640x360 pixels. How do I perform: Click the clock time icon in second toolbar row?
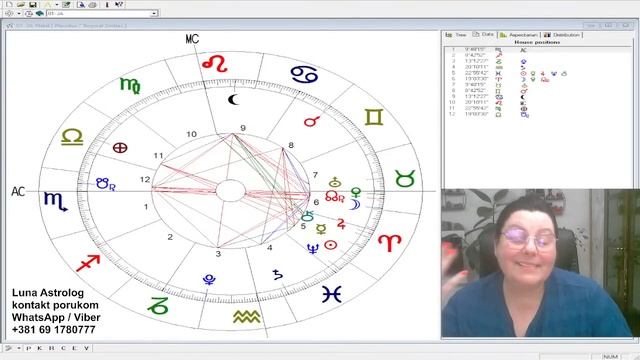tap(29, 13)
